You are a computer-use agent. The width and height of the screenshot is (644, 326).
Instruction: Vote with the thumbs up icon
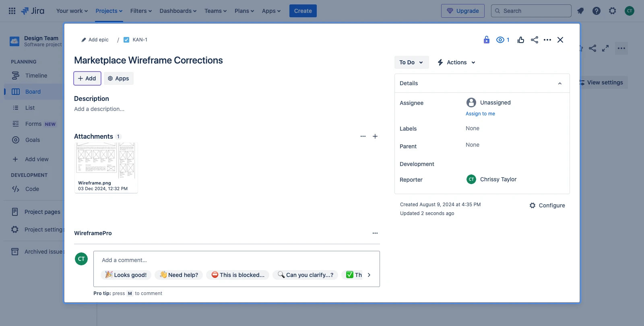point(521,40)
